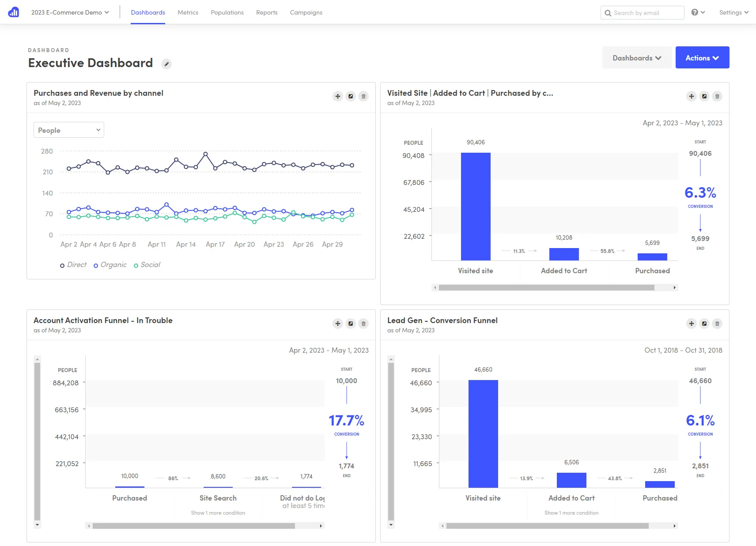Open the Actions button menu
756x546 pixels.
(x=702, y=57)
